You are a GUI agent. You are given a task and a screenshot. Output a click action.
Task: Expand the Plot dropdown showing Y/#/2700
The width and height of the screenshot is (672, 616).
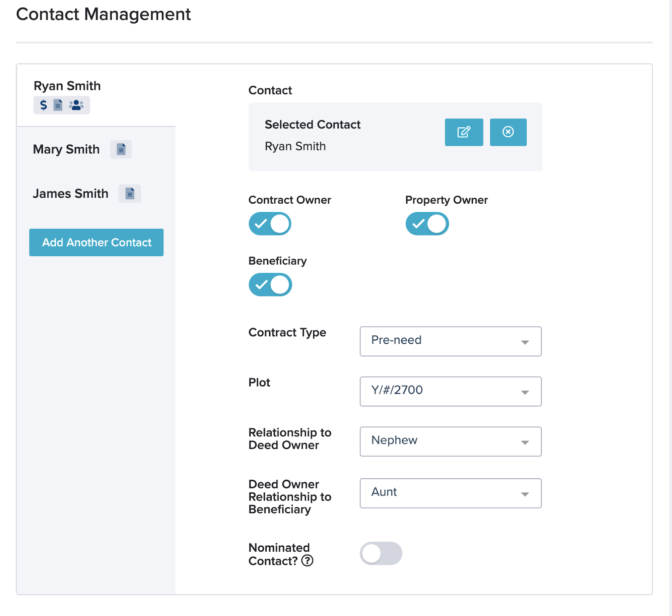[x=450, y=391]
